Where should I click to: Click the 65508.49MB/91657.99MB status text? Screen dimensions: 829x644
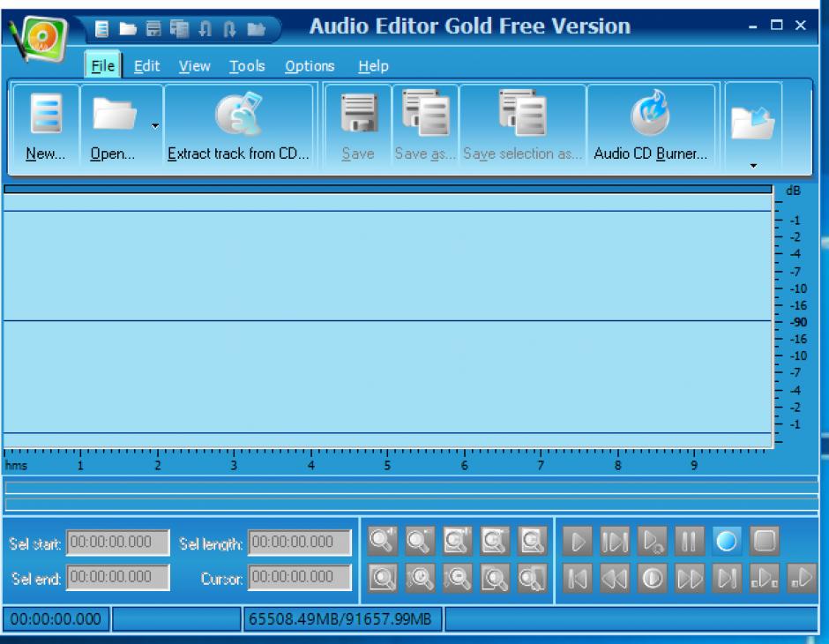(340, 619)
